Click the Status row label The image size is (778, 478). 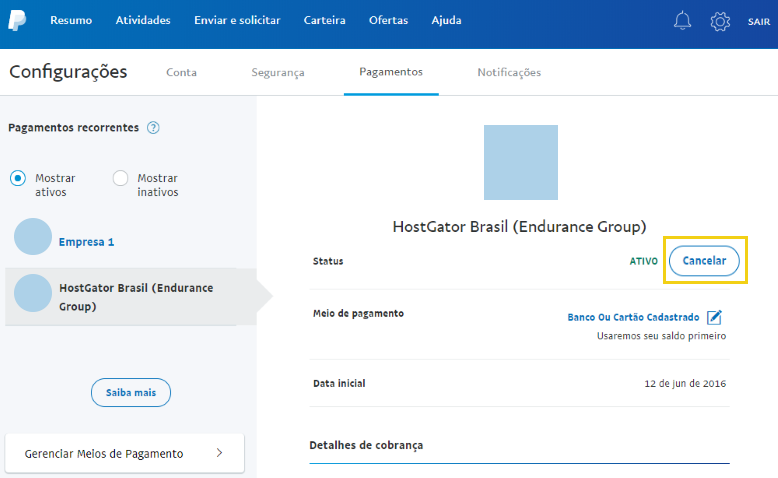pos(328,261)
